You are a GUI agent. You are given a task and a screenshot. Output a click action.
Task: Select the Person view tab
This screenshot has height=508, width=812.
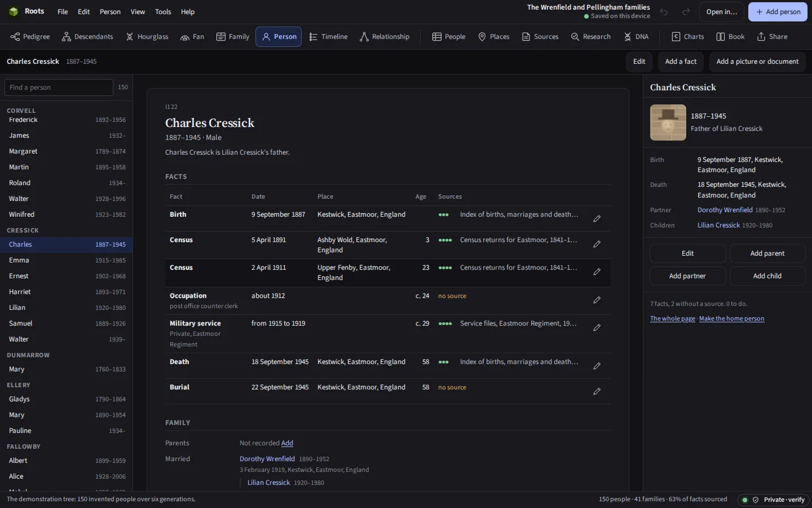tap(279, 37)
